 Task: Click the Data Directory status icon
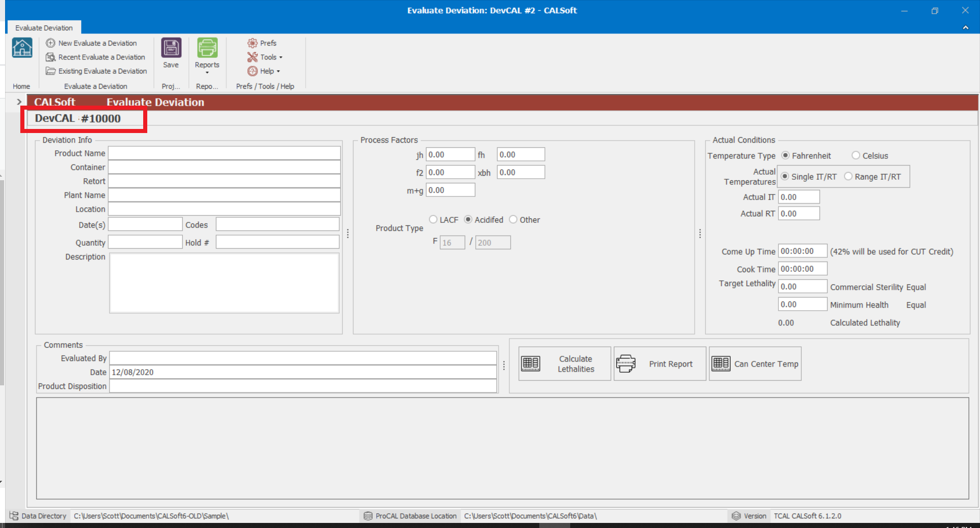coord(14,516)
